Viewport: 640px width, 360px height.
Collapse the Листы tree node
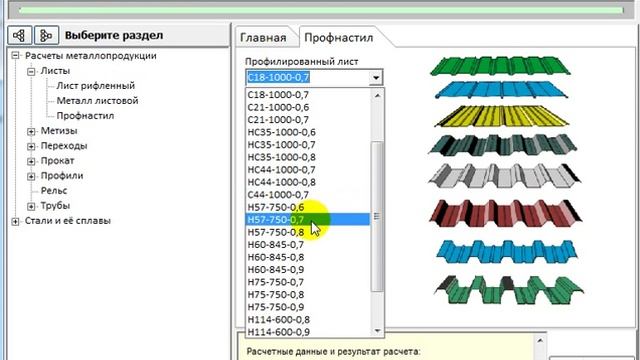31,71
